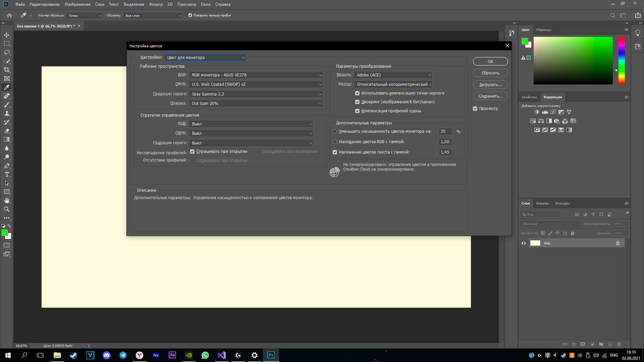
Task: Click the color field in Color panel
Action: (x=573, y=60)
